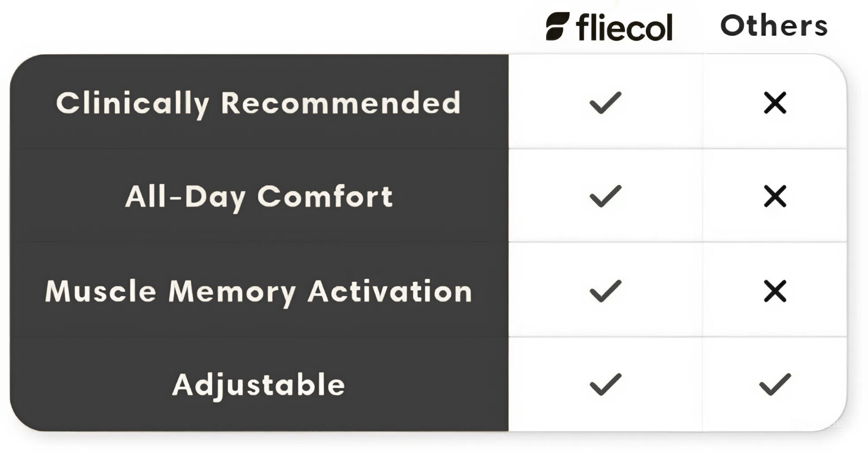Select the Others column header
This screenshot has width=868, height=454.
pos(774,25)
